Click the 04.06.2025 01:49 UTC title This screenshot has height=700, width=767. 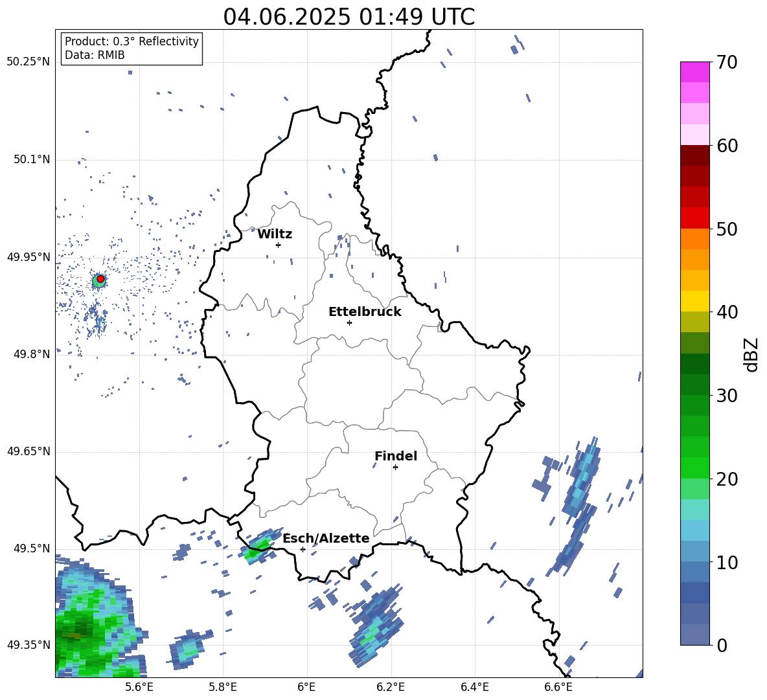click(x=349, y=17)
